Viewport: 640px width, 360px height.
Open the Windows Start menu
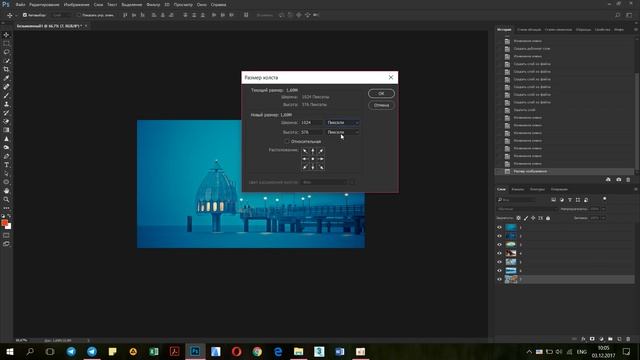(x=9, y=351)
